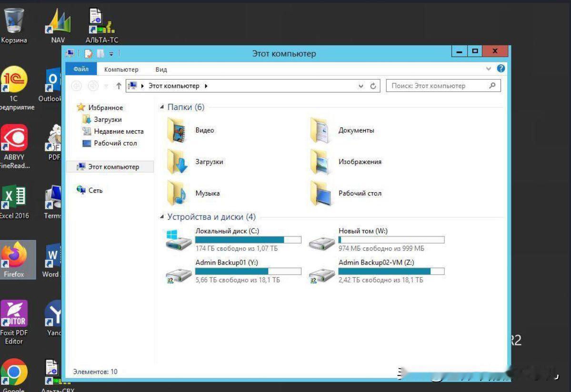The width and height of the screenshot is (571, 392).
Task: Click the refresh button in the address bar
Action: [373, 86]
